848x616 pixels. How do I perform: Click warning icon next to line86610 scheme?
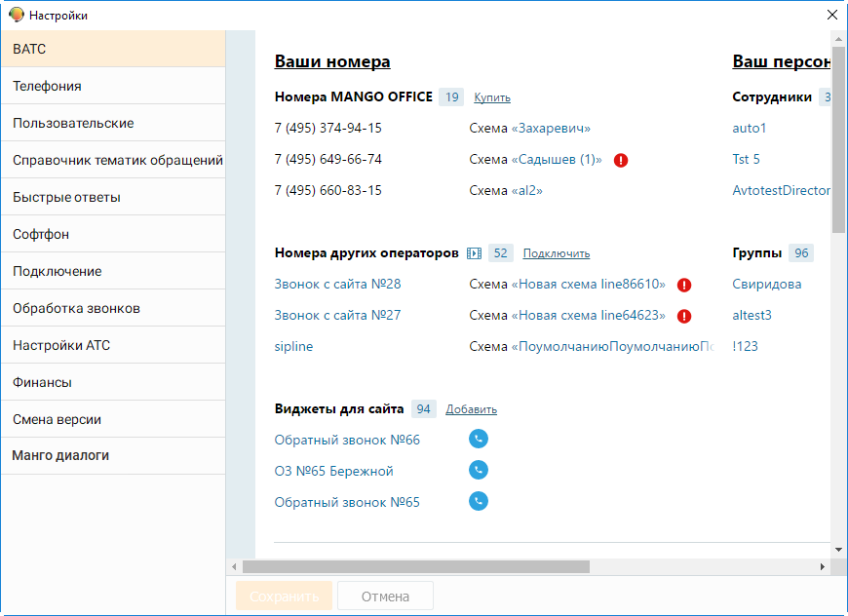coord(684,285)
